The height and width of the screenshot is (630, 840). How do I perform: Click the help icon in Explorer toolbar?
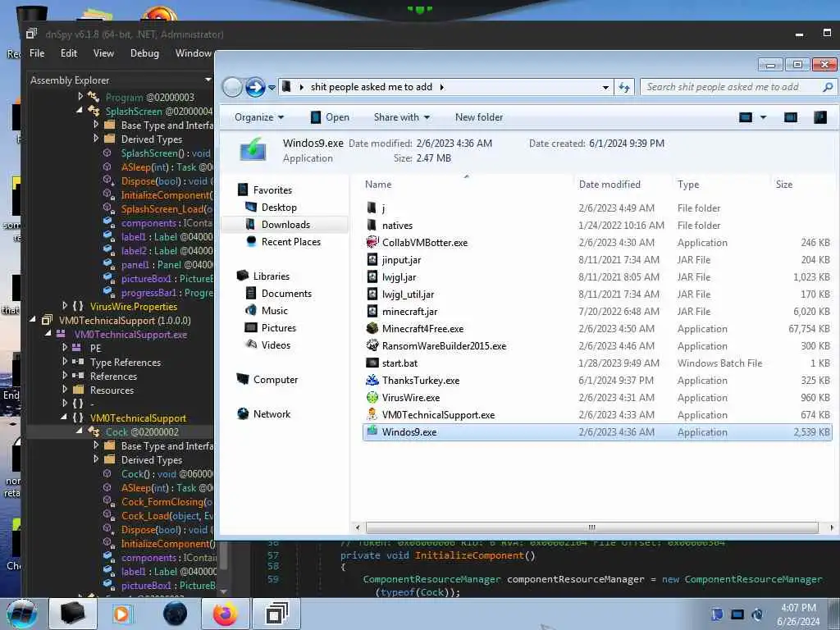(x=820, y=117)
